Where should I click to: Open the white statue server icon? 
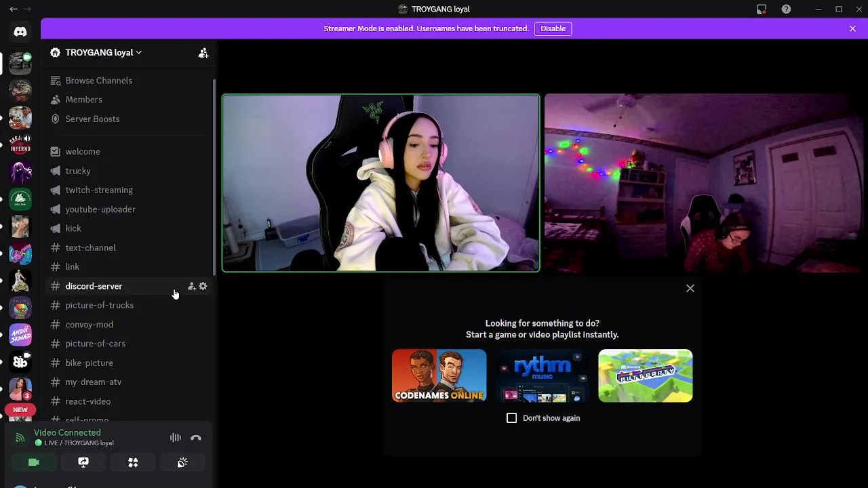(20, 280)
